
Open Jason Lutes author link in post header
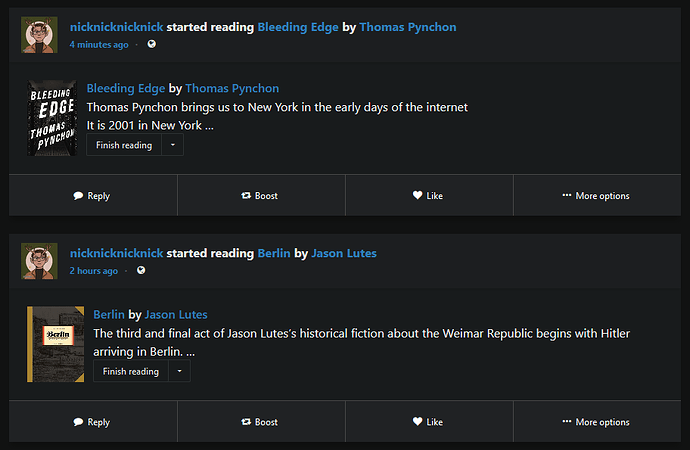[x=344, y=253]
